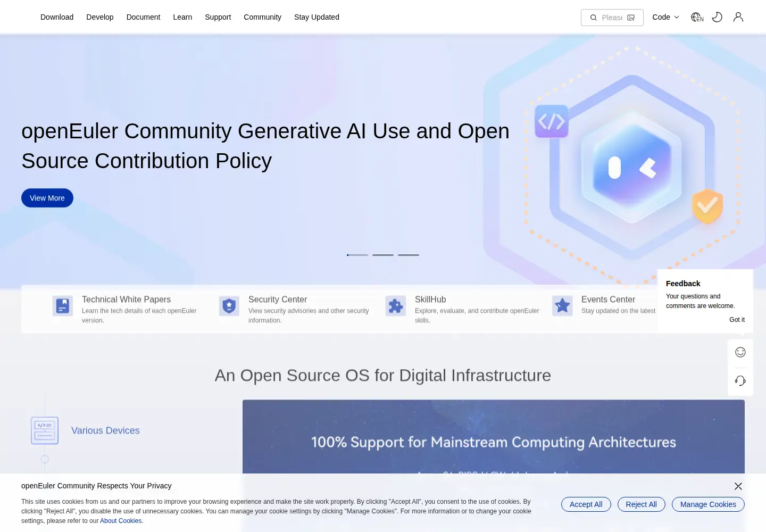Open the About Cookies link
Viewport: 766px width, 532px height.
click(121, 521)
